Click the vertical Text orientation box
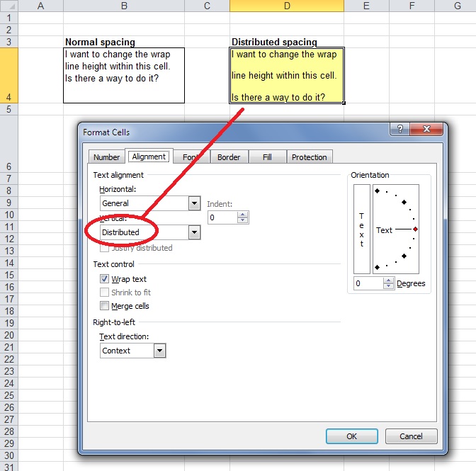This screenshot has height=471, width=476. pos(361,229)
